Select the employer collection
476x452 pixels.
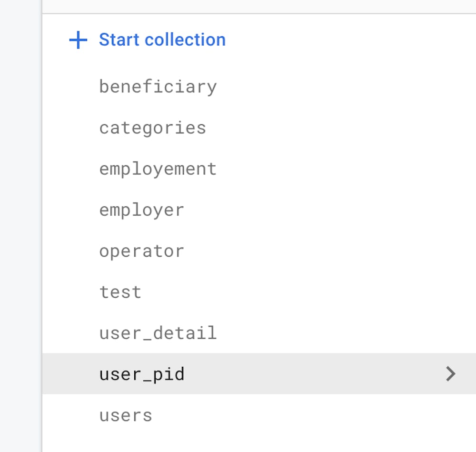141,210
